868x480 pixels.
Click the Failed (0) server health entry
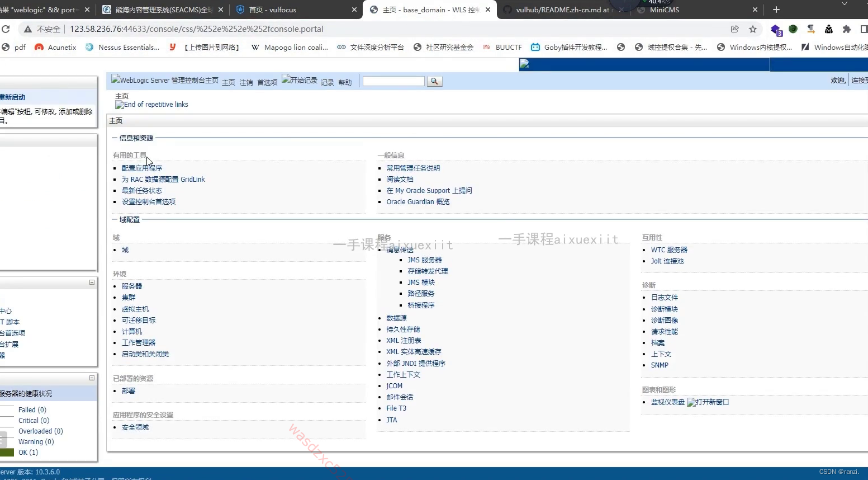coord(32,410)
